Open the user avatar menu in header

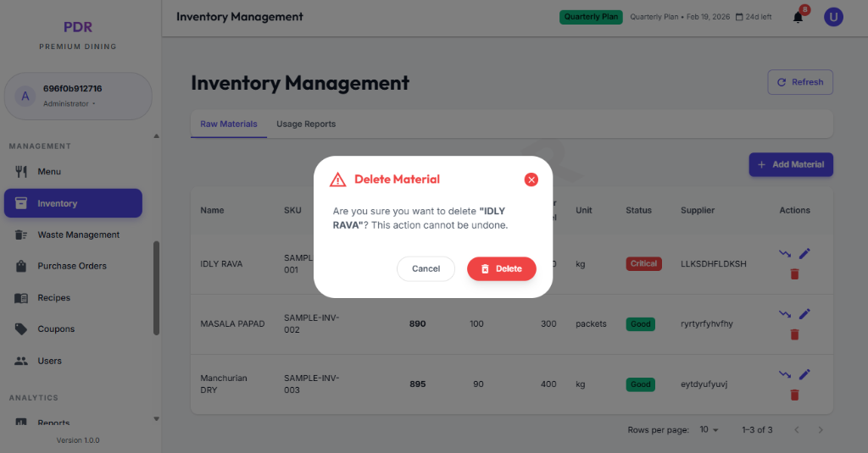[x=833, y=17]
